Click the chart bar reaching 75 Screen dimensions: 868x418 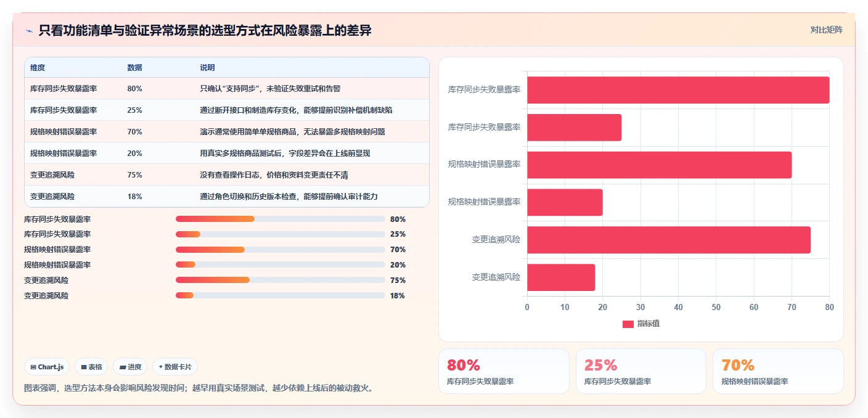(x=669, y=240)
